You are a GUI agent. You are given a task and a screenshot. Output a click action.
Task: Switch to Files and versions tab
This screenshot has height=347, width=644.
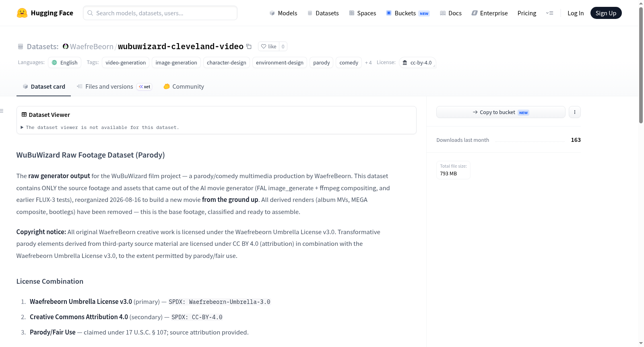click(114, 87)
